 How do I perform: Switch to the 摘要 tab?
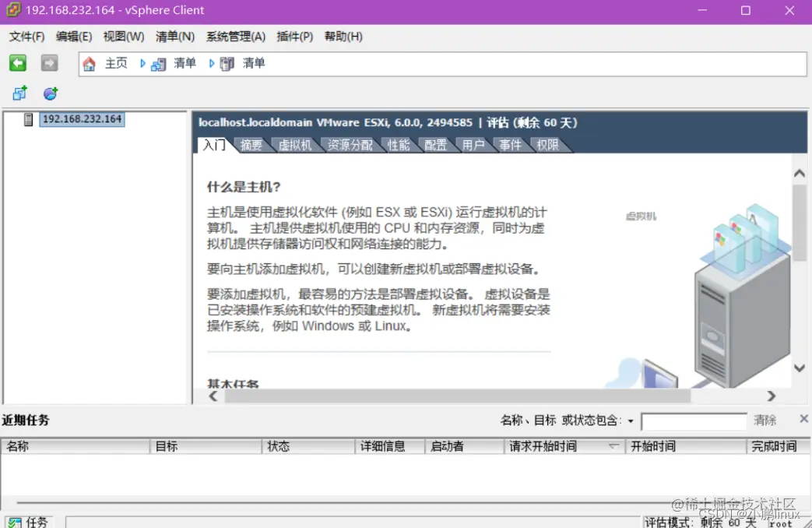251,145
